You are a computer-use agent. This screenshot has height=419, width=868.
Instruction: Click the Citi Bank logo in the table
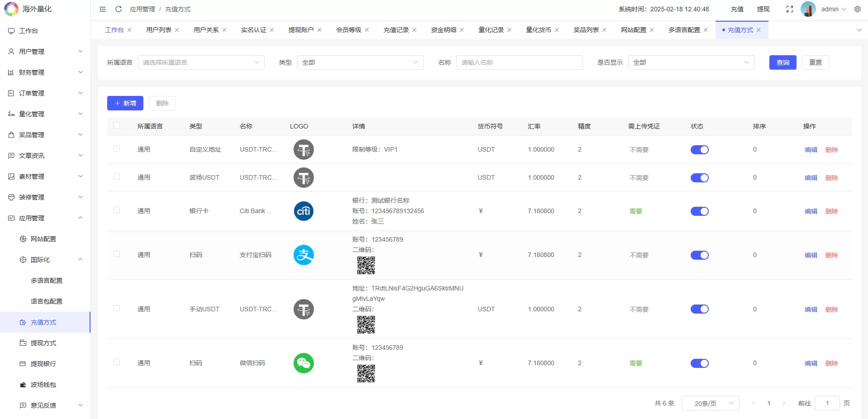tap(303, 211)
